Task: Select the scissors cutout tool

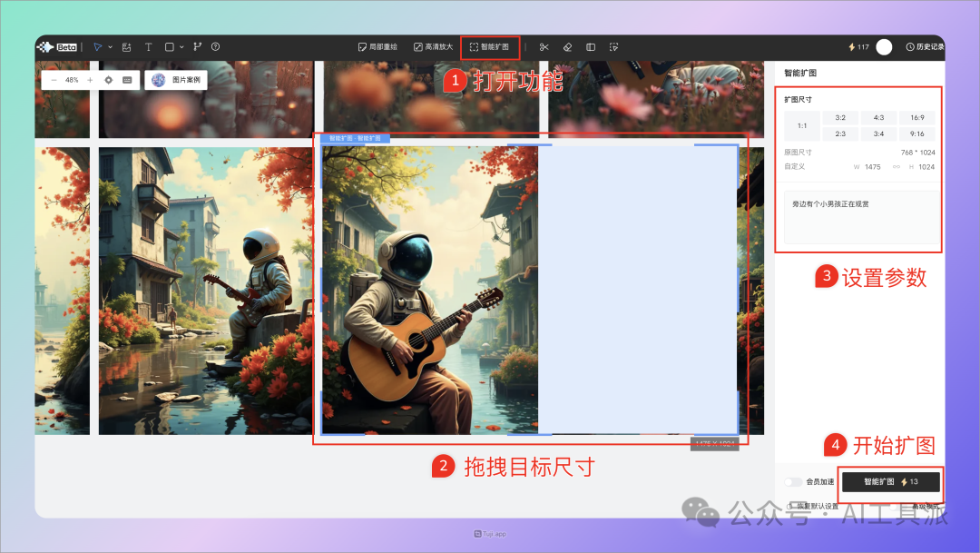Action: (x=544, y=47)
